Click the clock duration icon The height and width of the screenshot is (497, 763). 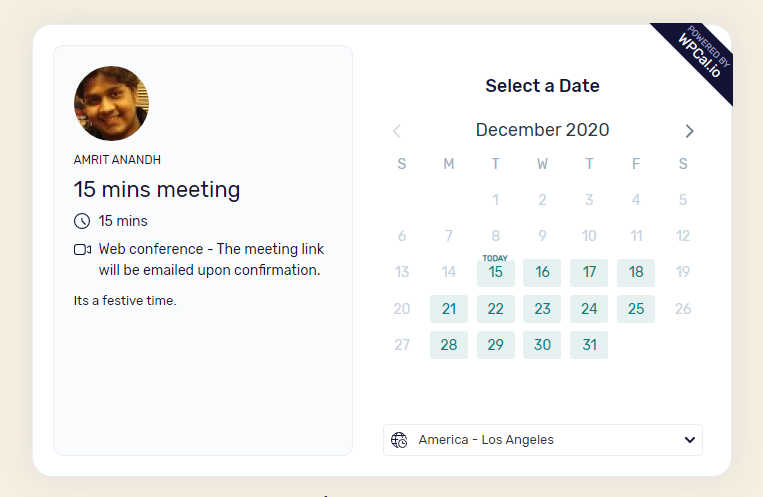click(82, 221)
